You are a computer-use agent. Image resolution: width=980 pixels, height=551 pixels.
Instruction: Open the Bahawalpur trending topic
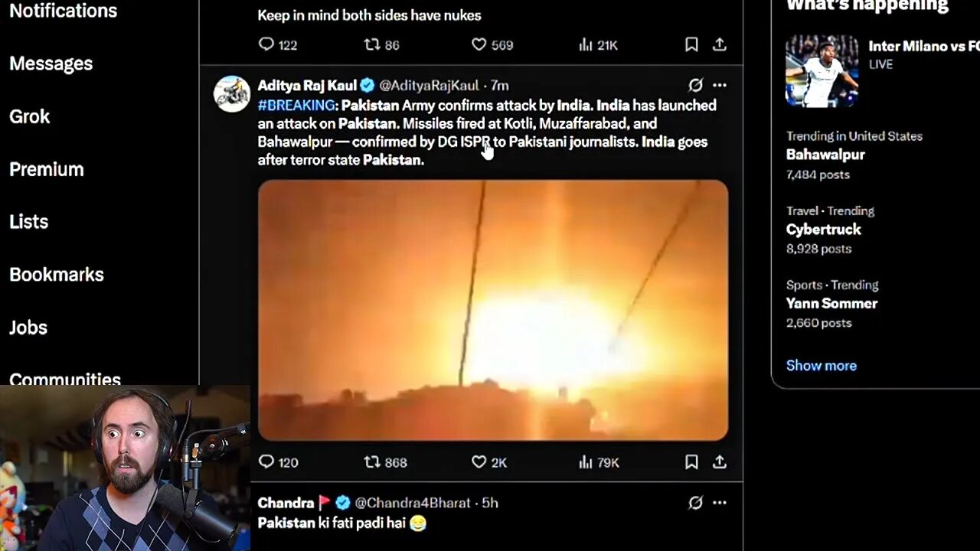click(x=825, y=155)
